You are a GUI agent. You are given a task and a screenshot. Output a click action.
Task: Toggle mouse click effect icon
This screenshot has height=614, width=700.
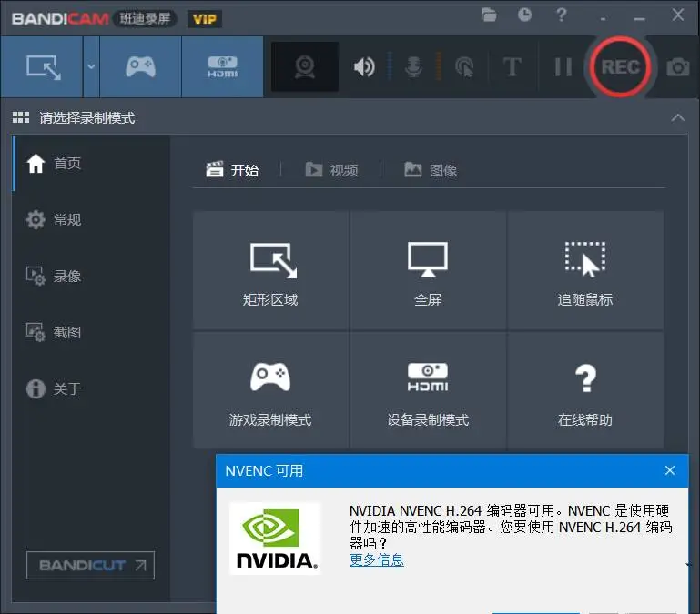tap(463, 67)
